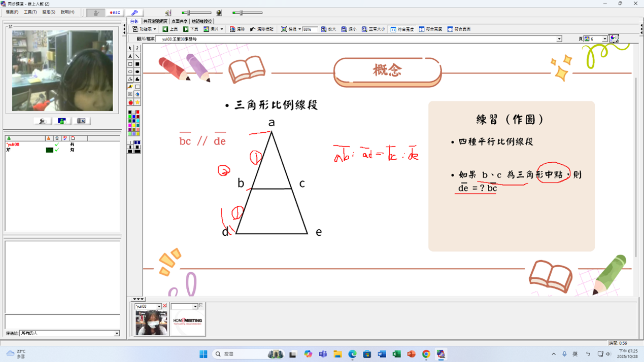This screenshot has height=362, width=644.
Task: Select the yellow star stamp tool
Action: 138,102
